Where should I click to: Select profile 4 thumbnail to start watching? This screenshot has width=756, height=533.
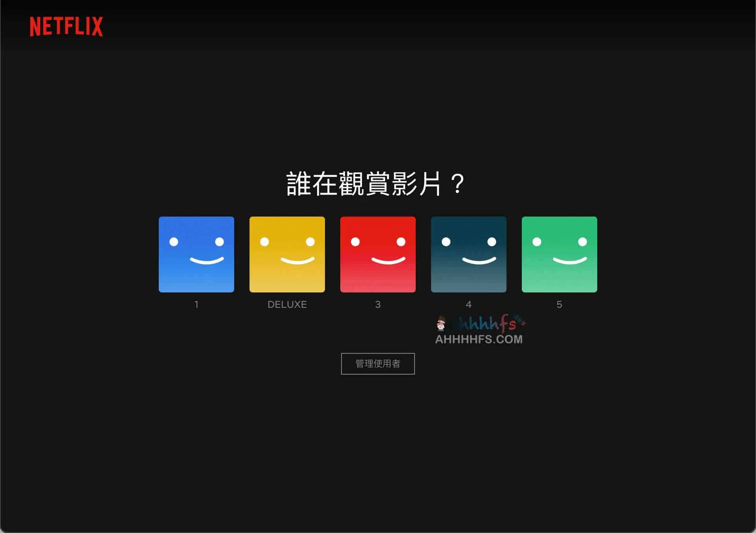(x=468, y=254)
